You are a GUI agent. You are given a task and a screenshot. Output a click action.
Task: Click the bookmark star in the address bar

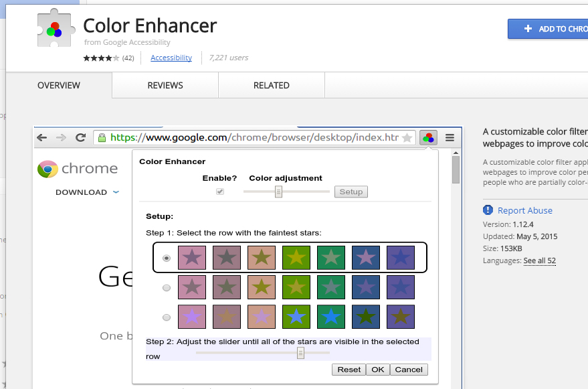(x=407, y=138)
